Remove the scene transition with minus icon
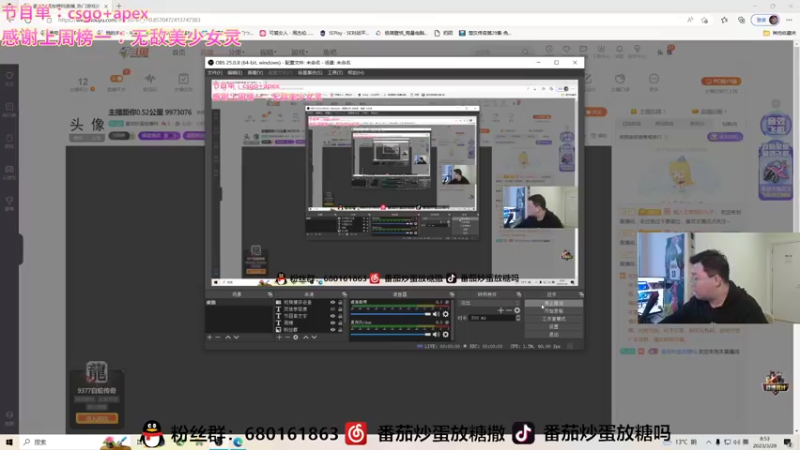Image resolution: width=800 pixels, height=450 pixels. (509, 310)
